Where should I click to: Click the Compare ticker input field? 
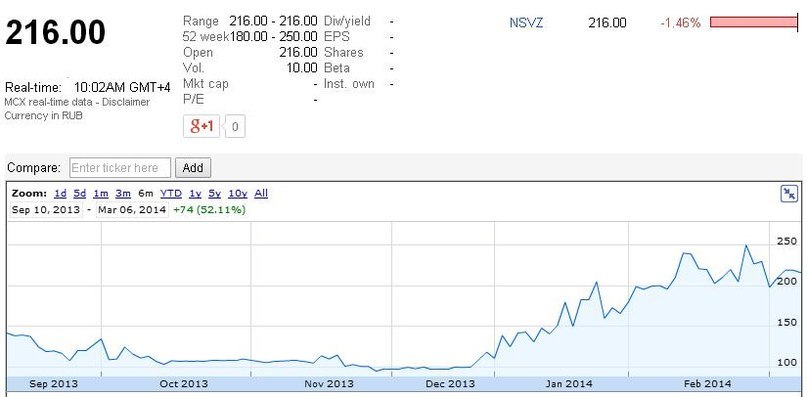point(120,168)
